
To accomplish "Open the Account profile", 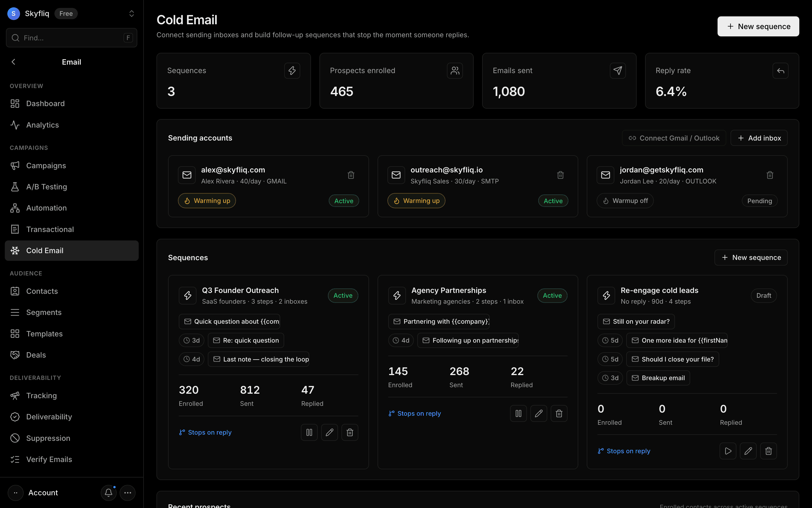I will click(x=34, y=492).
